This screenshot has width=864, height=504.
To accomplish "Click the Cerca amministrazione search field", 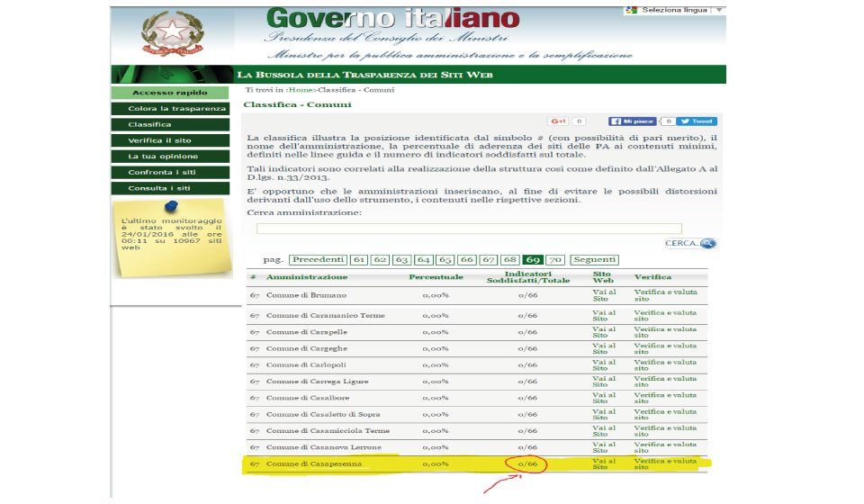I will 469,229.
